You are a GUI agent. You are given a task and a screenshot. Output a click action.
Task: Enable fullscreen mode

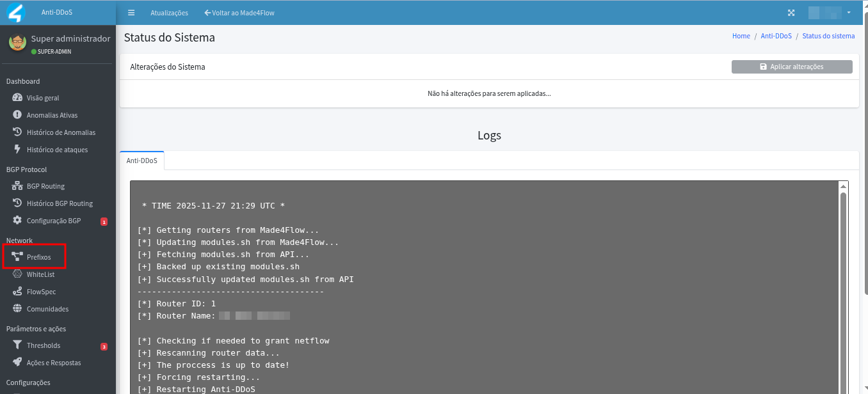pos(791,12)
